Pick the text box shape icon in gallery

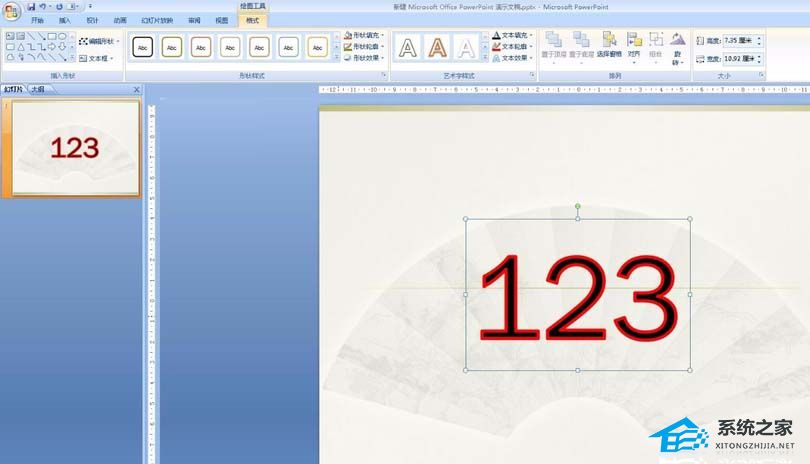point(10,36)
